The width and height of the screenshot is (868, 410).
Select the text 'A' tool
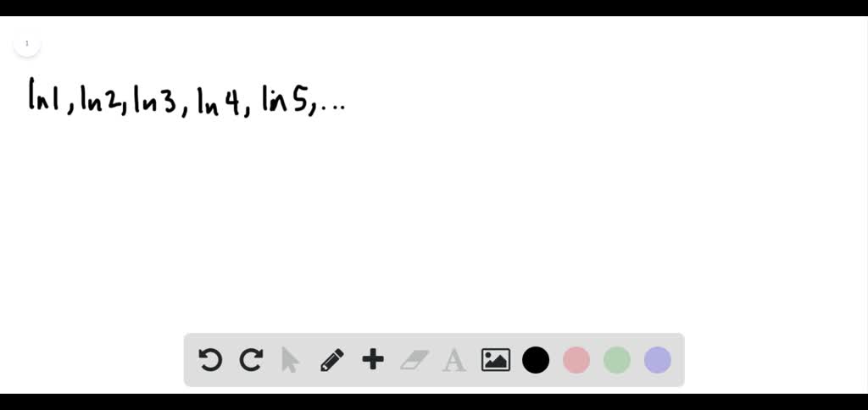click(x=454, y=360)
